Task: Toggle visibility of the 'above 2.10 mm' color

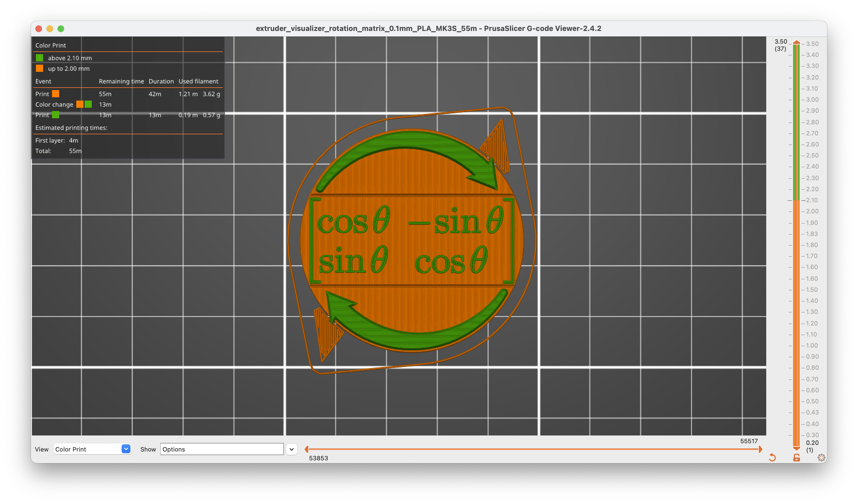Action: [39, 58]
